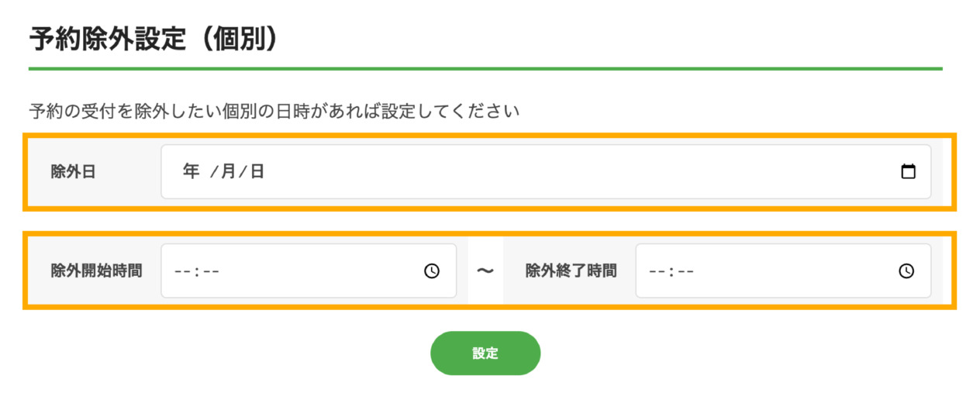Click the 〜 separator between time fields

485,271
